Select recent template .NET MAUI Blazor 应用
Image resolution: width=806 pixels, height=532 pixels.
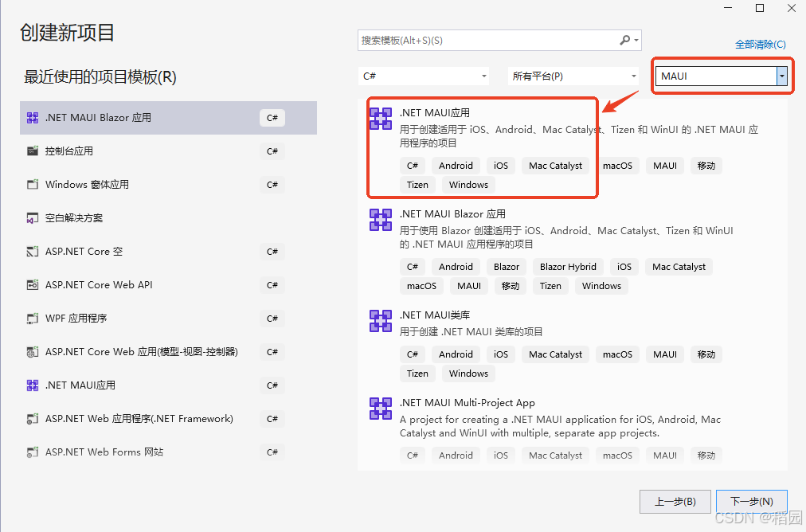coord(168,118)
